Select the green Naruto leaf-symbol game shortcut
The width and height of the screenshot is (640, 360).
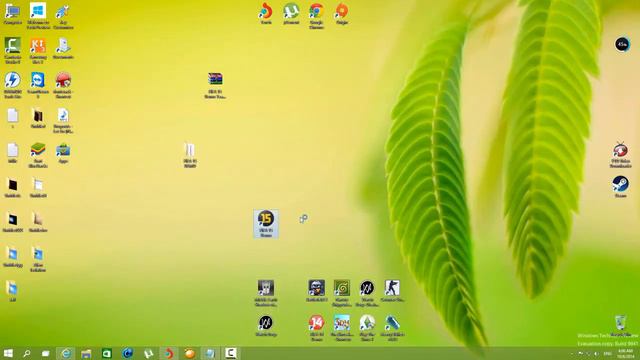[x=342, y=288]
